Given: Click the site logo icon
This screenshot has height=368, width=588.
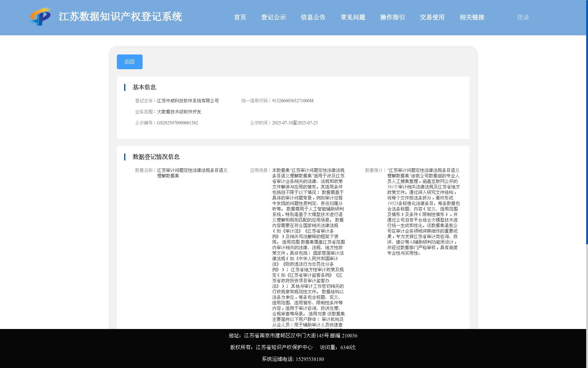Looking at the screenshot, I should 40,17.
